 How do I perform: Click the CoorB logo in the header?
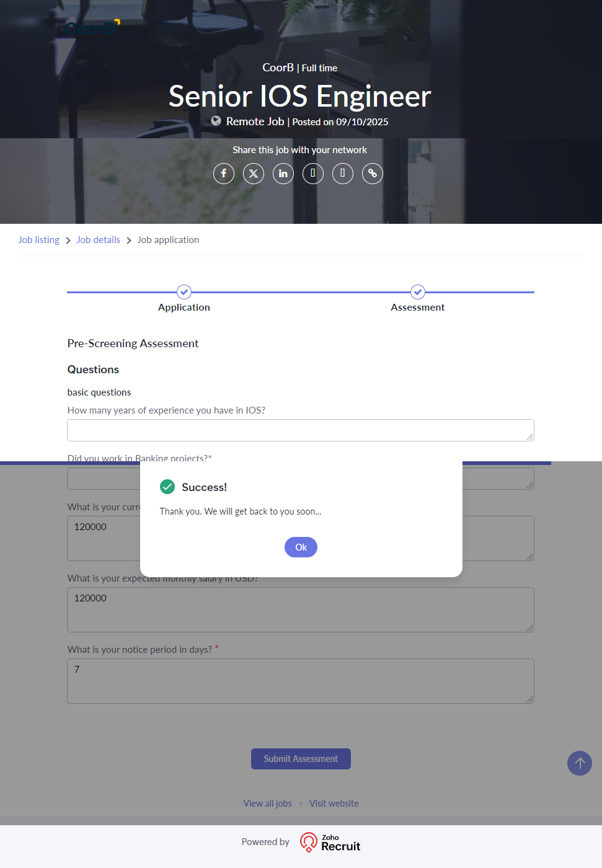[x=92, y=28]
